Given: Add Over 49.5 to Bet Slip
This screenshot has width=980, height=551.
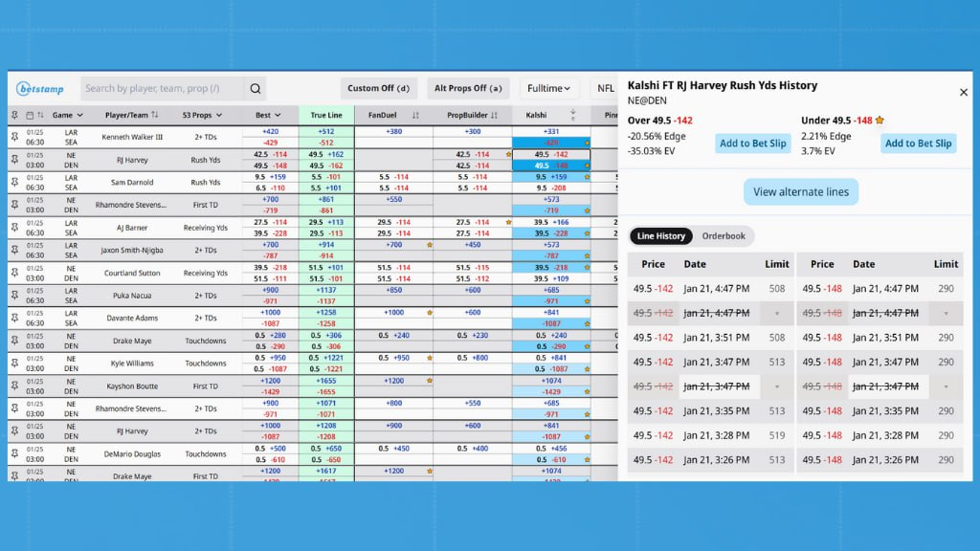Looking at the screenshot, I should [x=753, y=143].
